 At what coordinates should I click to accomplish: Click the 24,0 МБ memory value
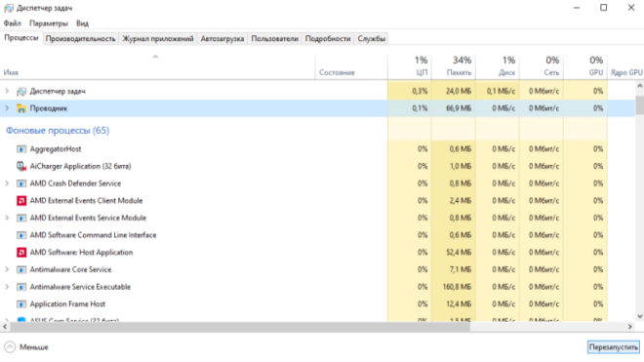point(459,91)
